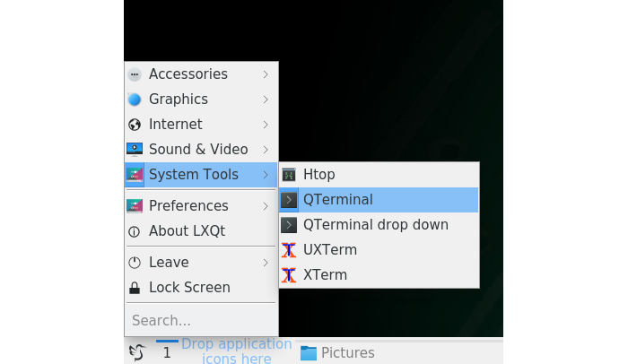The height and width of the screenshot is (364, 628).
Task: Click the blue Graphics category icon
Action: [135, 100]
